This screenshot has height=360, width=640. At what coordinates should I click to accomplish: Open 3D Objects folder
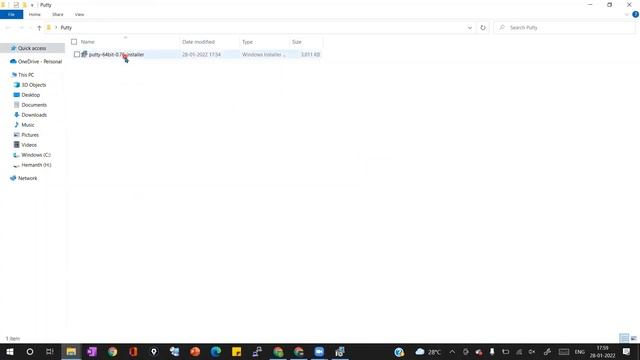tap(33, 85)
